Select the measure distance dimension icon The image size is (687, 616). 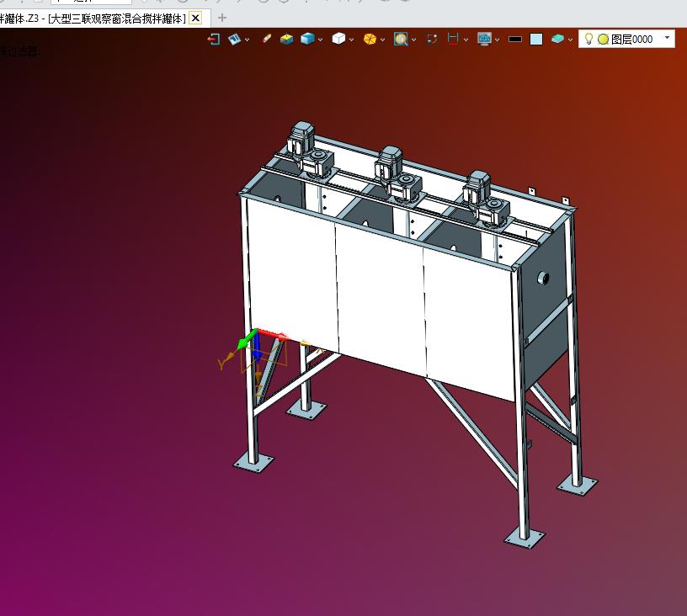click(453, 39)
